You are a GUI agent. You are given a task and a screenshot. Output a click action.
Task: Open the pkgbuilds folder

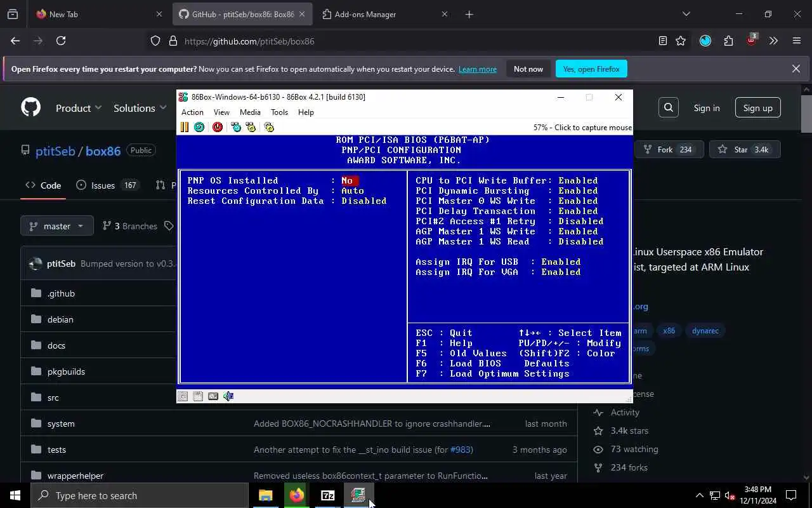66,371
